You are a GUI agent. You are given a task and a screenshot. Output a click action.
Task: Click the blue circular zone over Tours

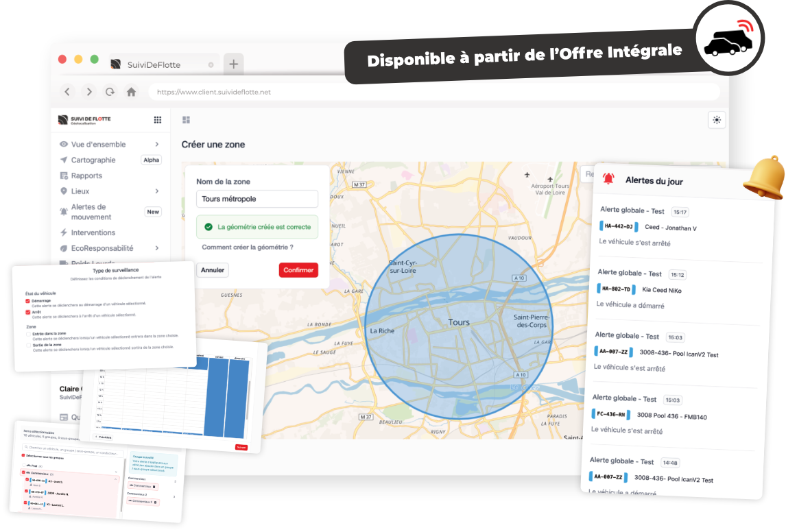(x=459, y=326)
